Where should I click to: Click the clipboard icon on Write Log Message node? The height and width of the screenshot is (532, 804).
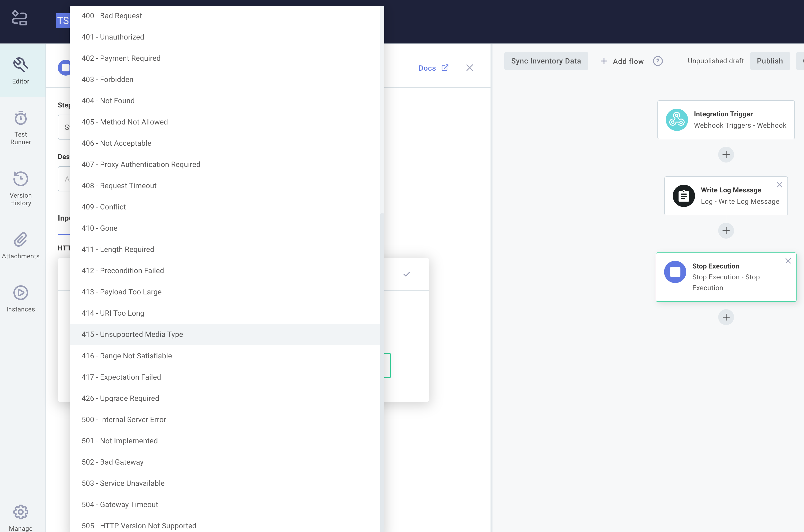point(684,195)
